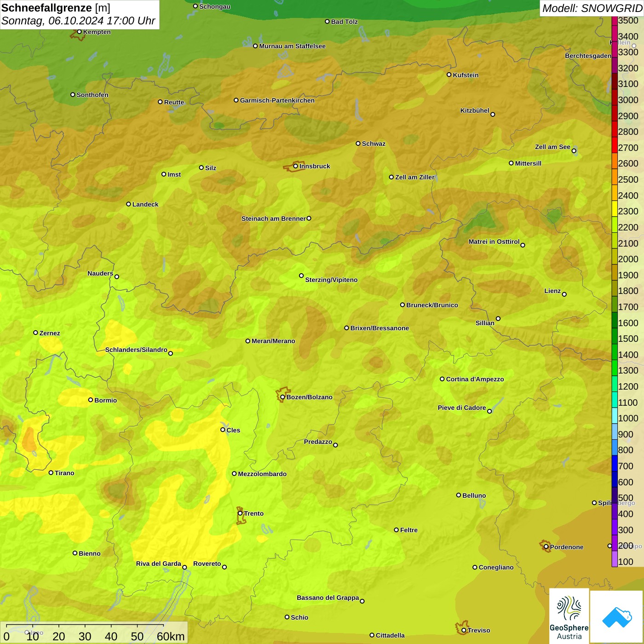This screenshot has width=644, height=644.
Task: Click the 'Tirano' label
Action: pos(64,473)
